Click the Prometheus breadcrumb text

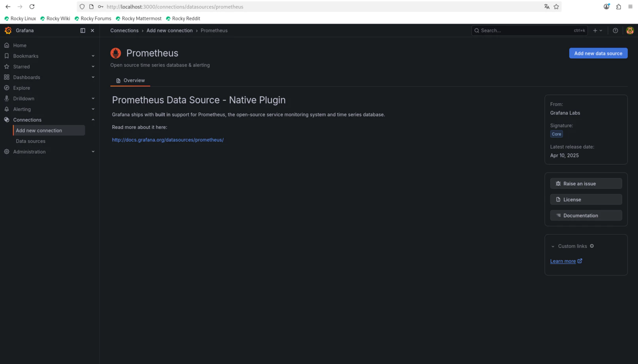tap(214, 30)
